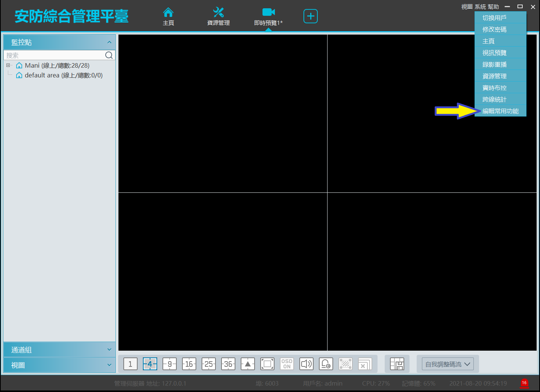Click the red alarm indicator in status bar
Viewport: 540px width, 392px height.
point(524,383)
